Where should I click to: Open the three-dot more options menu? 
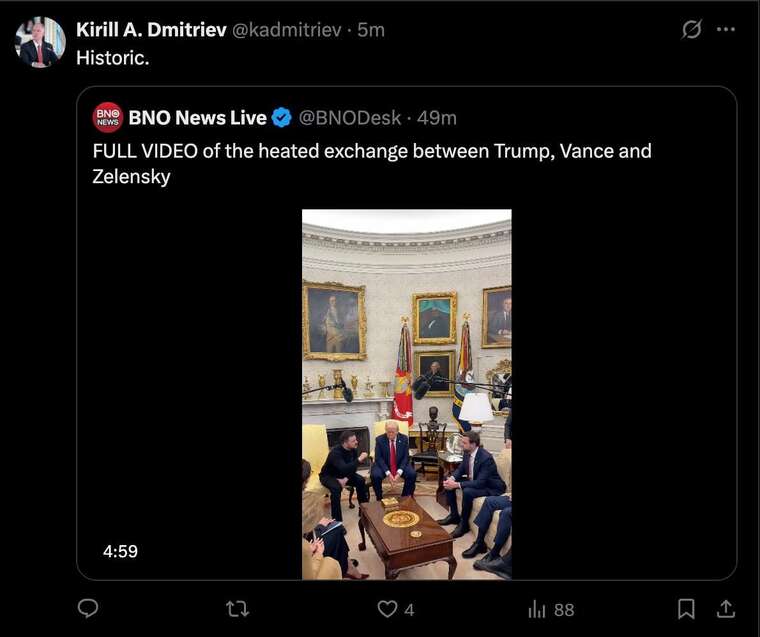pos(726,30)
